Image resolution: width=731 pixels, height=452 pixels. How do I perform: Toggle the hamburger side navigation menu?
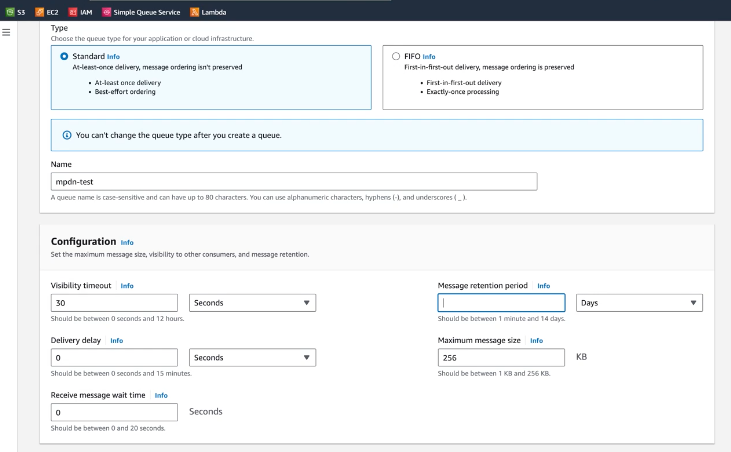(x=7, y=33)
